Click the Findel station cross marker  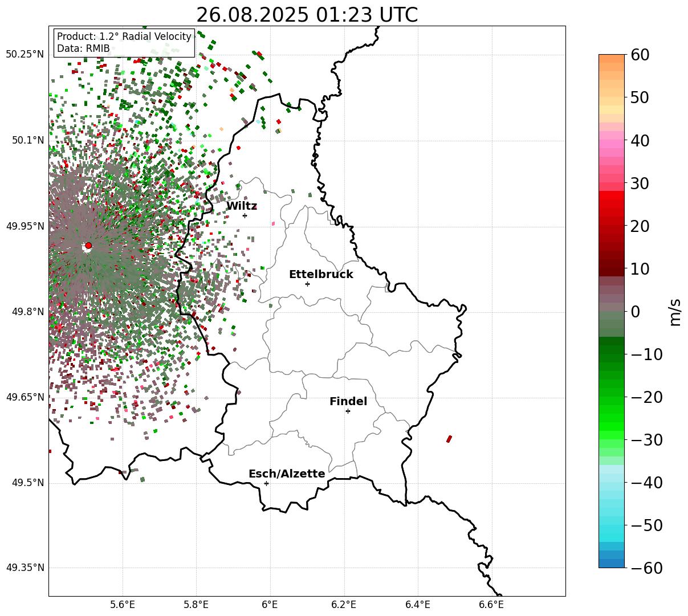coord(348,411)
